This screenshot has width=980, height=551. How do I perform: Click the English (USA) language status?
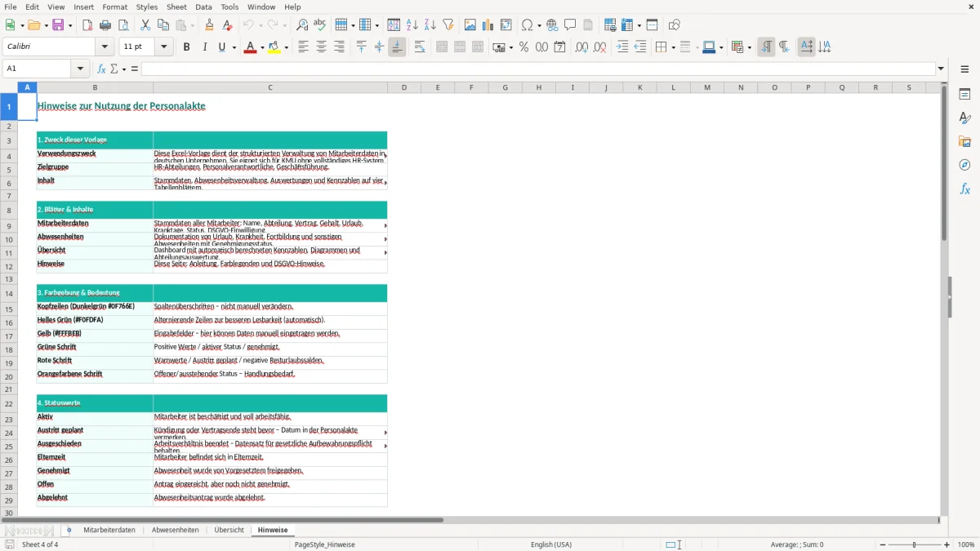click(551, 544)
